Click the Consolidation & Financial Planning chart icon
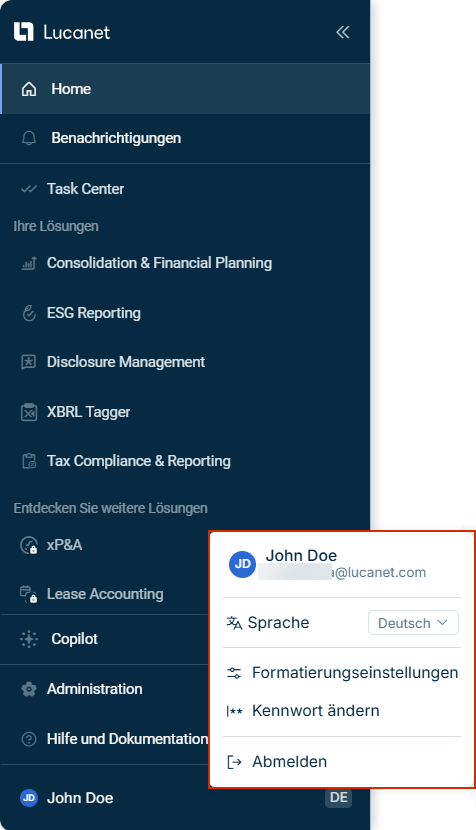Image resolution: width=476 pixels, height=830 pixels. click(x=29, y=263)
